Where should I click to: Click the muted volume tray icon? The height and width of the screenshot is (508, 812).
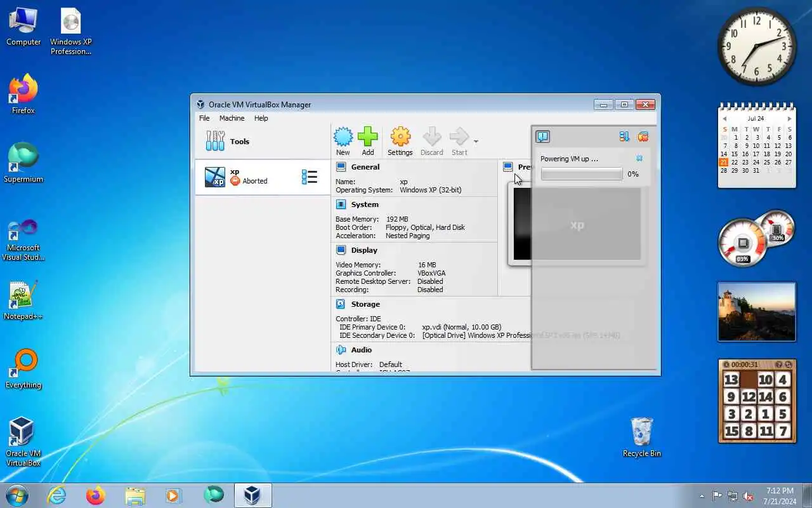[749, 496]
